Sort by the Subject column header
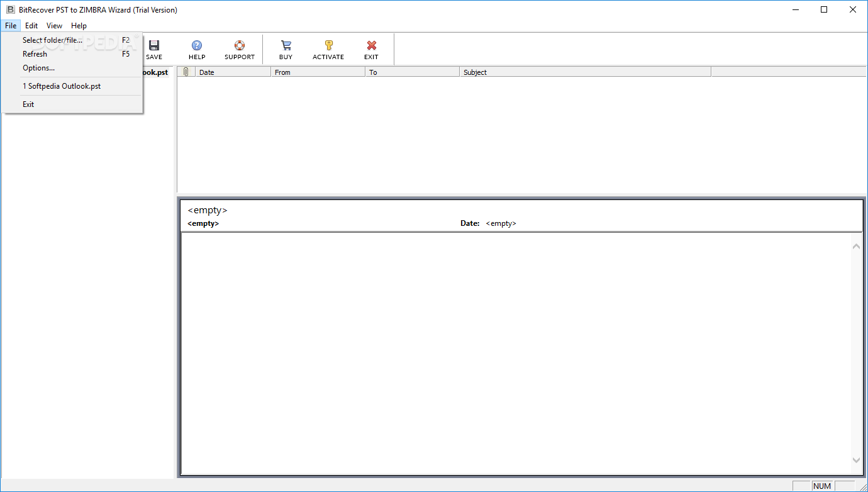868x492 pixels. click(585, 72)
